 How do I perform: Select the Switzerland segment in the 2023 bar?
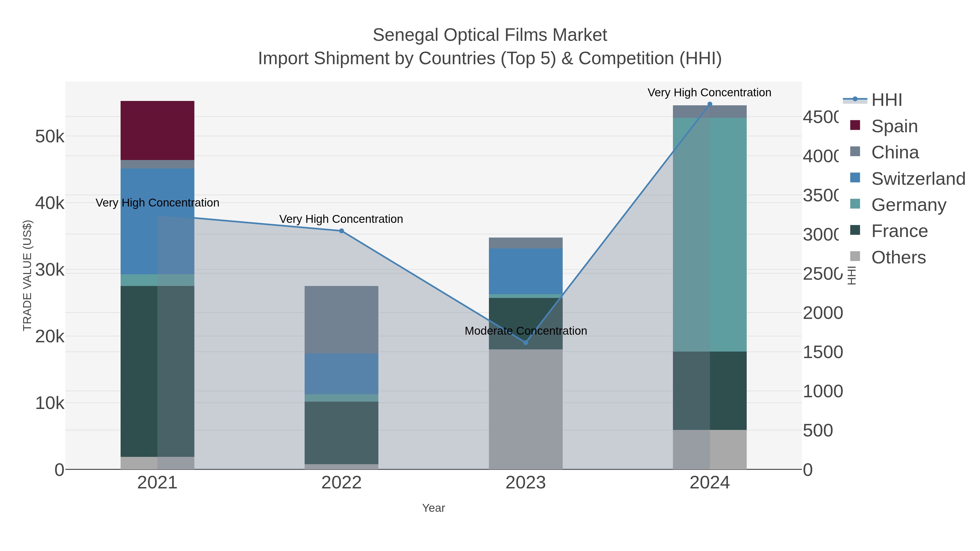tap(525, 271)
